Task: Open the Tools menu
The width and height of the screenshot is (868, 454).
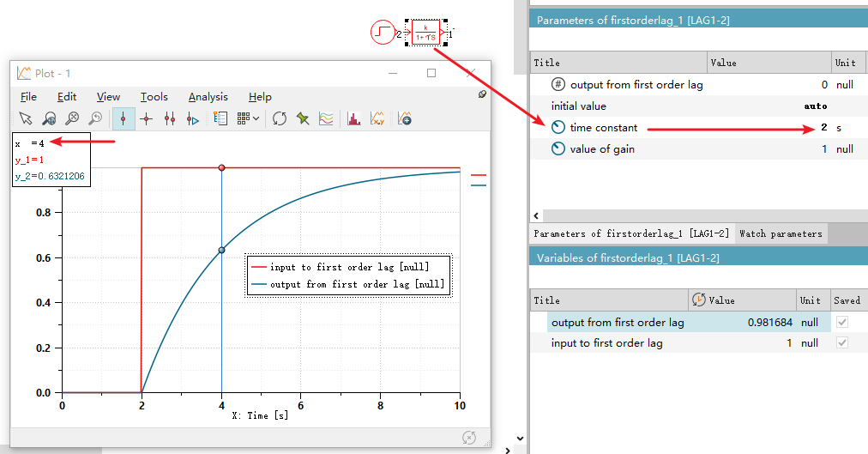Action: pos(154,97)
